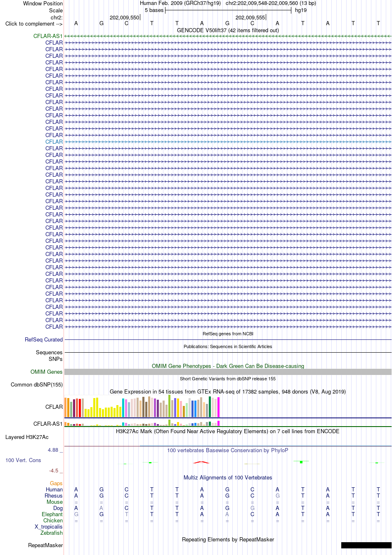The width and height of the screenshot is (392, 555).
Task: Click the 'Short Genetic Variants from dbSNP release 155' title
Action: [228, 379]
